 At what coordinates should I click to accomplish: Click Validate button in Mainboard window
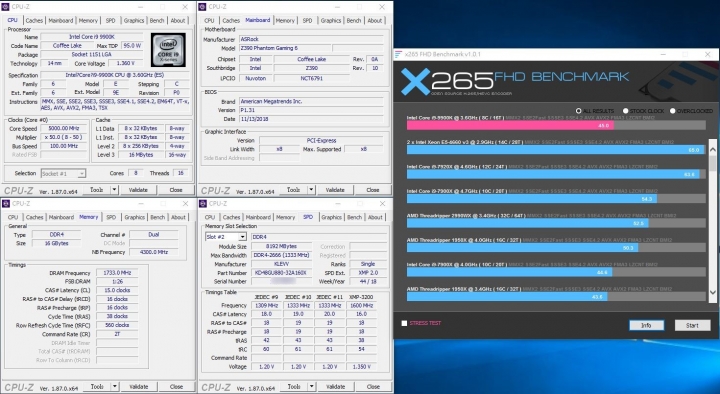click(x=335, y=190)
